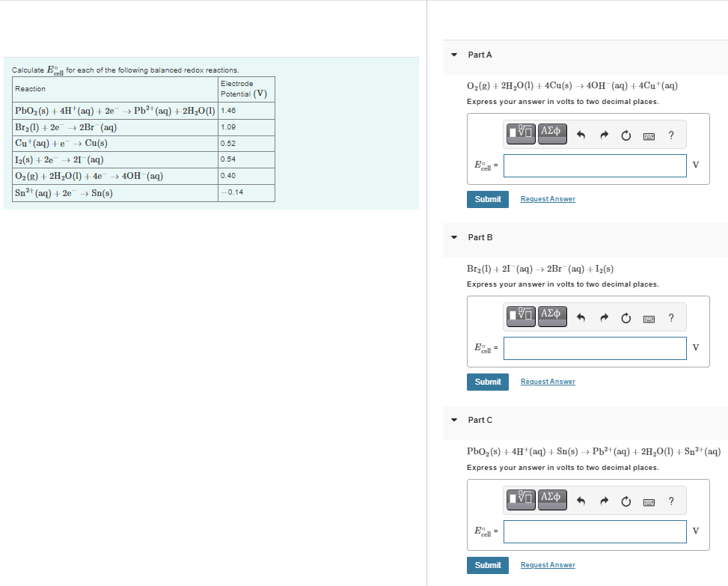Open the Greek symbols ΑΣΦ menu in Part C
The image size is (728, 586).
[x=551, y=499]
